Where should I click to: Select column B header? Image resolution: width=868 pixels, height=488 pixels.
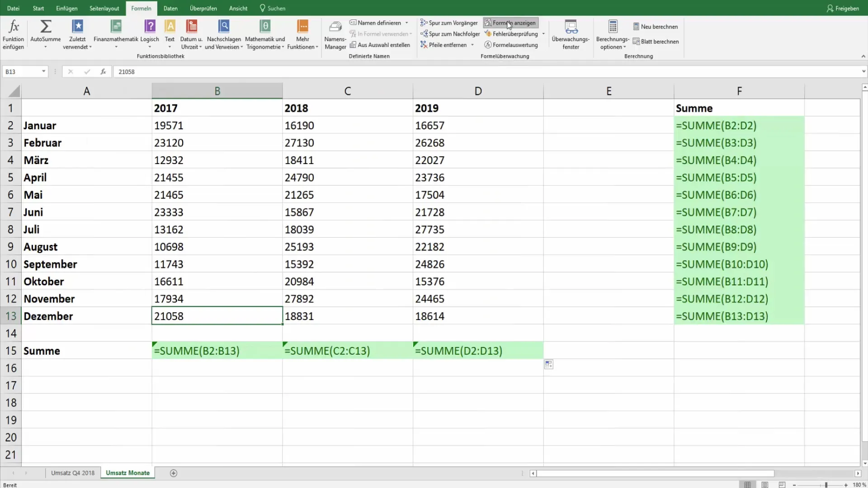[217, 91]
